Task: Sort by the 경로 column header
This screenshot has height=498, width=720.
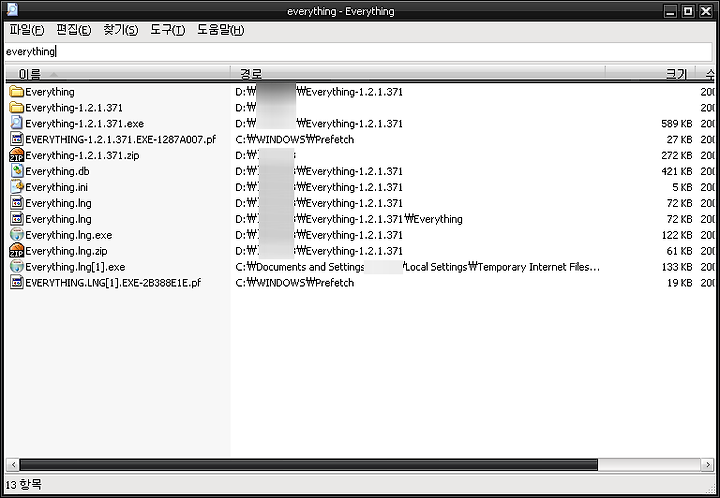Action: pyautogui.click(x=417, y=73)
